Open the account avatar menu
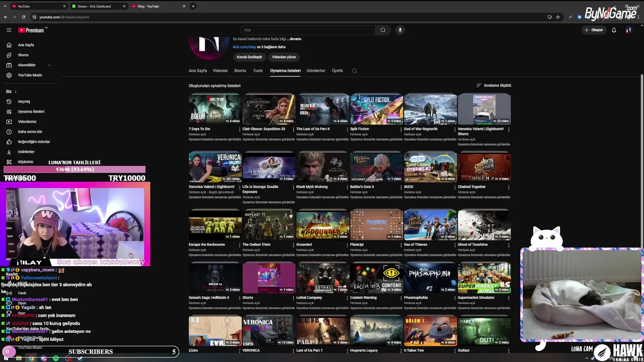Viewport: 644px width, 362px height. [628, 30]
